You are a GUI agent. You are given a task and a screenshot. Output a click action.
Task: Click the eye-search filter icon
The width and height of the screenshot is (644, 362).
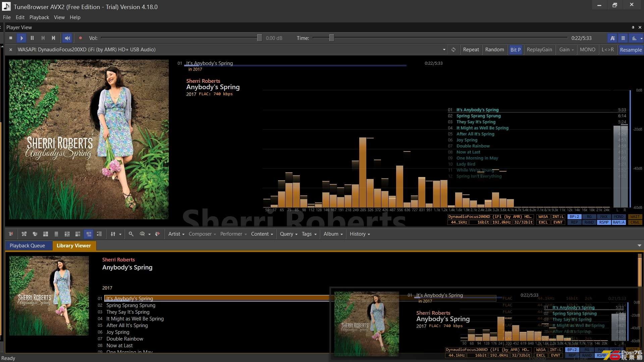point(142,234)
